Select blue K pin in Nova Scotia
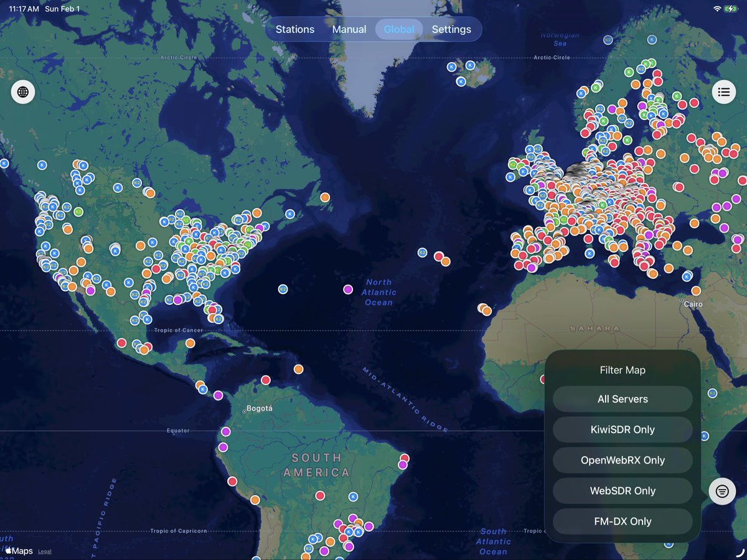 coord(290,214)
